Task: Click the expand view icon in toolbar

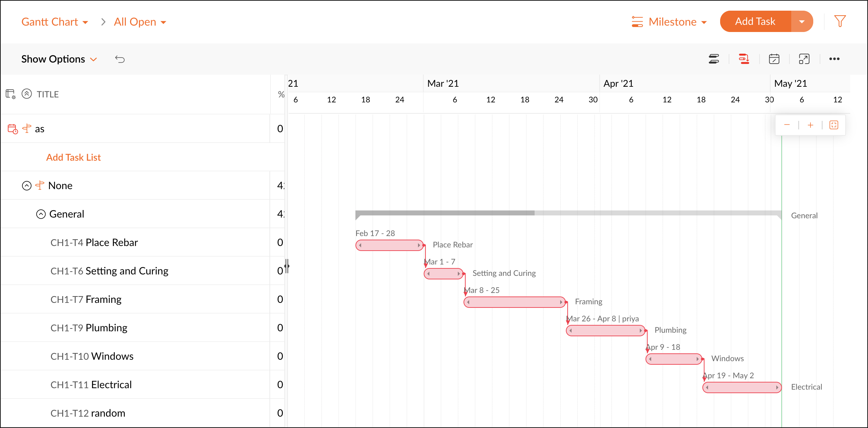Action: coord(804,59)
